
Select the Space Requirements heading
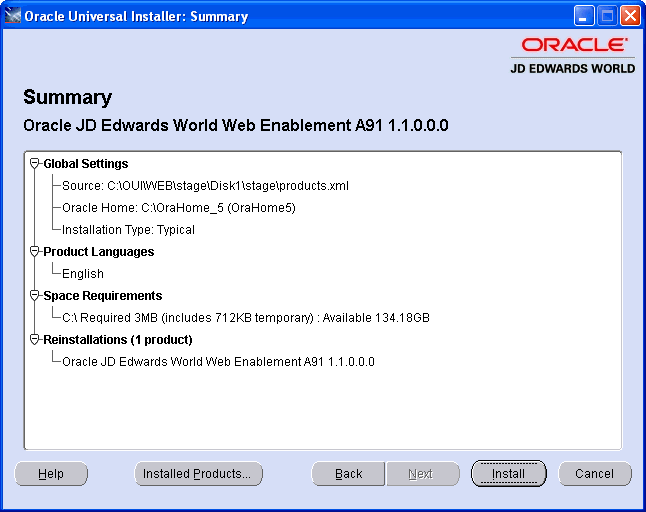[x=103, y=295]
